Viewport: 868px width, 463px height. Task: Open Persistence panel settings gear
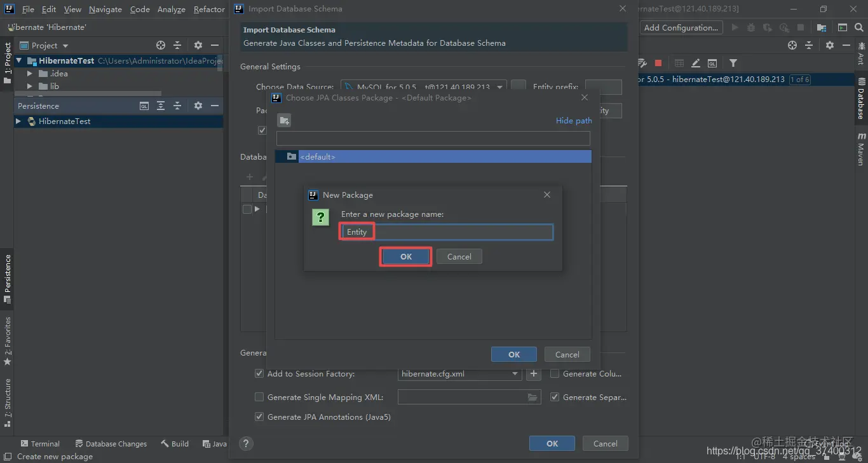click(x=198, y=106)
